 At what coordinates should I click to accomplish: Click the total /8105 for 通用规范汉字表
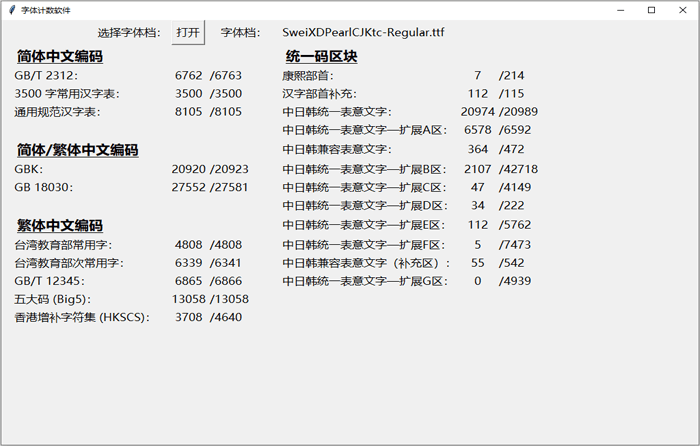tap(226, 112)
